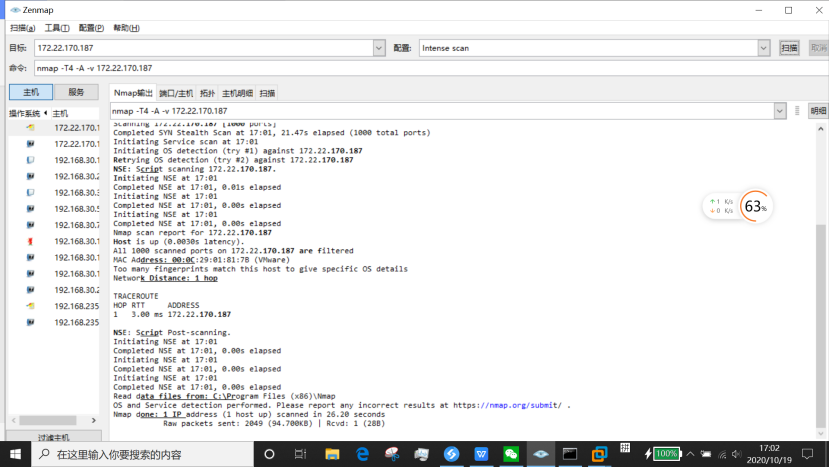Click the 63% floating monitor widget
Image resolution: width=830 pixels, height=467 pixels.
point(755,206)
